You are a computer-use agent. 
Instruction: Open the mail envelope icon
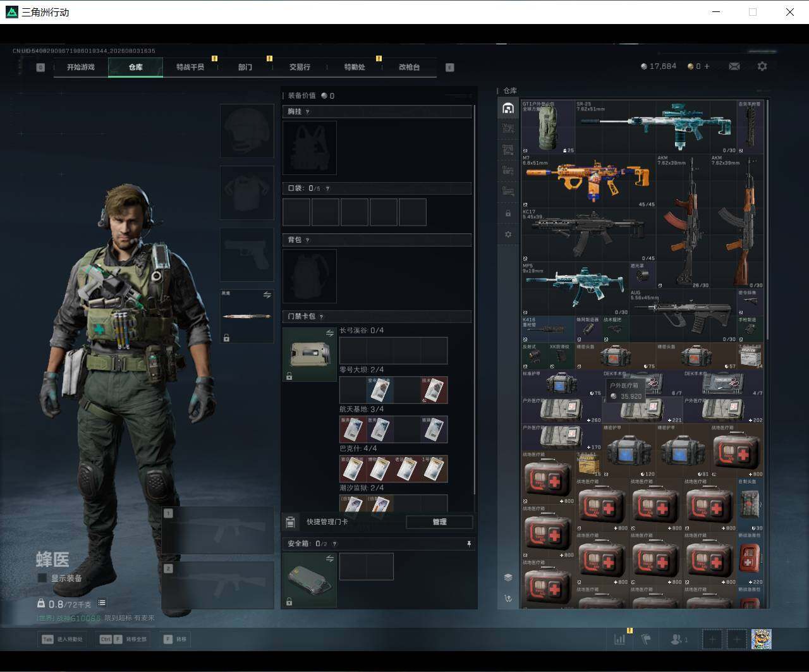(734, 66)
